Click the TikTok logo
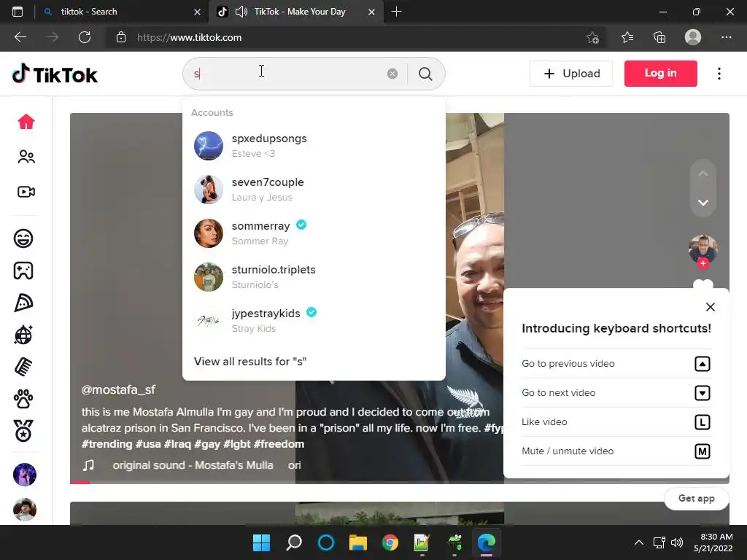The image size is (747, 560). (55, 74)
